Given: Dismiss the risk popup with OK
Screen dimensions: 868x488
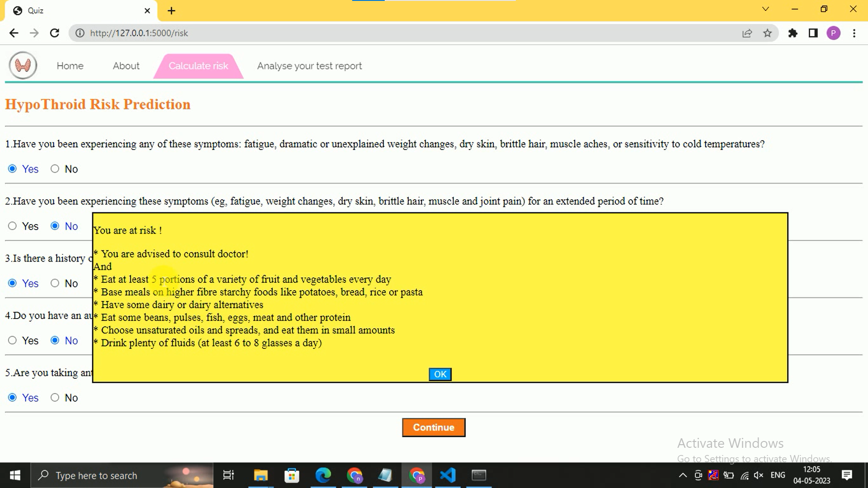Looking at the screenshot, I should point(440,374).
